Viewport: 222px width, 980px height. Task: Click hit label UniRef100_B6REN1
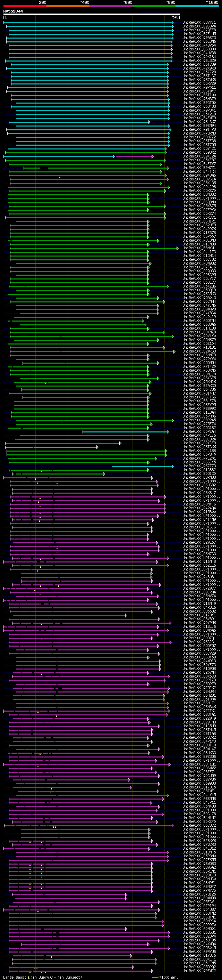coord(199,871)
